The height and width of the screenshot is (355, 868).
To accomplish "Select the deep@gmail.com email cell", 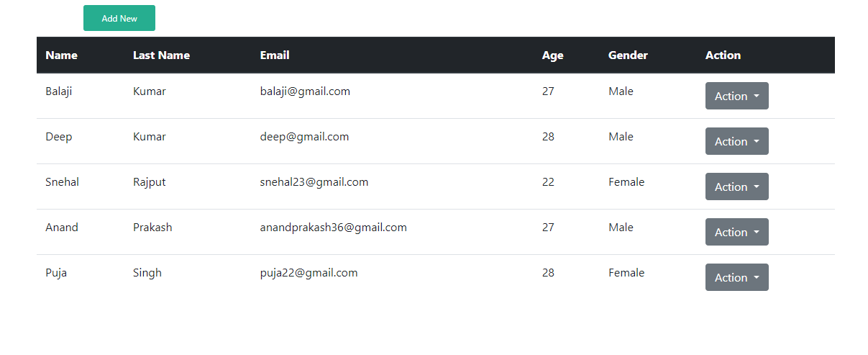I will pyautogui.click(x=304, y=137).
